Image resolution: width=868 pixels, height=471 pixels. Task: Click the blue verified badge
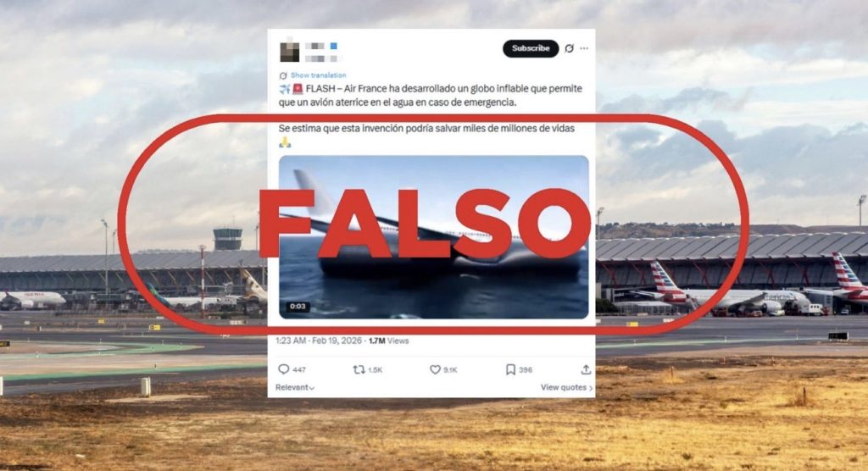click(x=334, y=46)
